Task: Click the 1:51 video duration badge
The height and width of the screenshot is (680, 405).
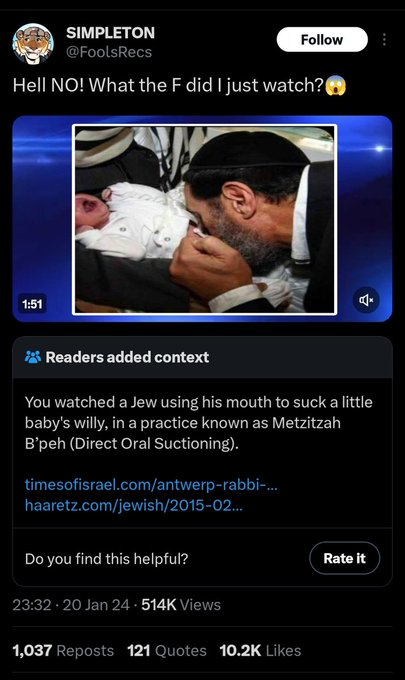Action: [x=33, y=304]
